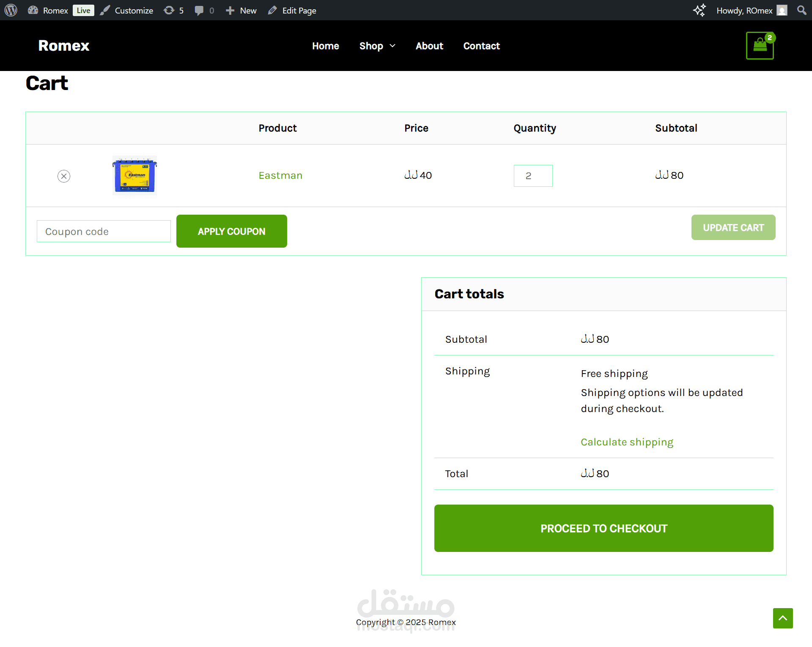Image resolution: width=812 pixels, height=647 pixels.
Task: Click the user avatar beside Howdy ROmex
Action: coord(782,10)
